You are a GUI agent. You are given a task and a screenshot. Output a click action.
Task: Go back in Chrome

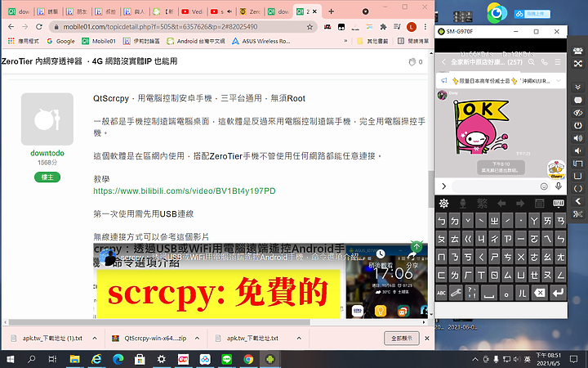[11, 27]
